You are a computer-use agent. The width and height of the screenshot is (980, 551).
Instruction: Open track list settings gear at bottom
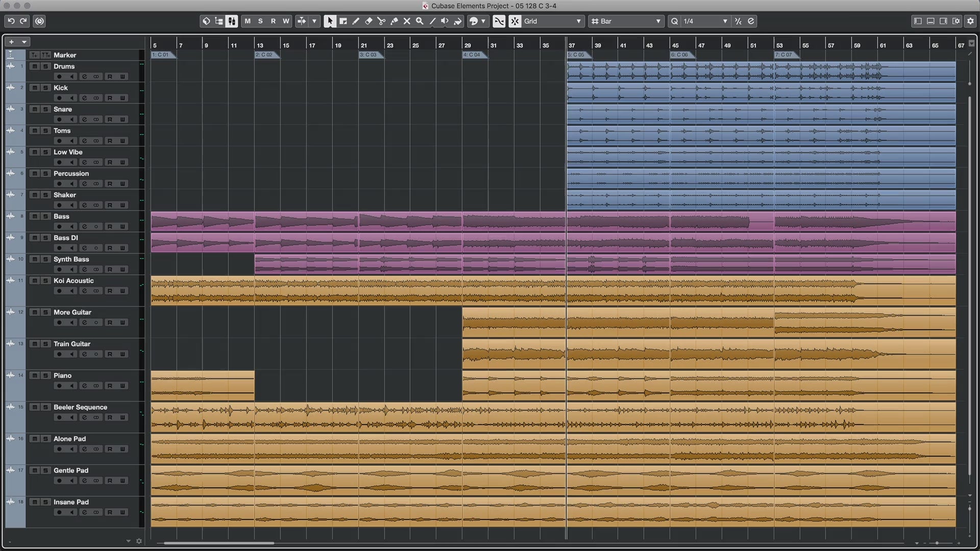pyautogui.click(x=139, y=541)
